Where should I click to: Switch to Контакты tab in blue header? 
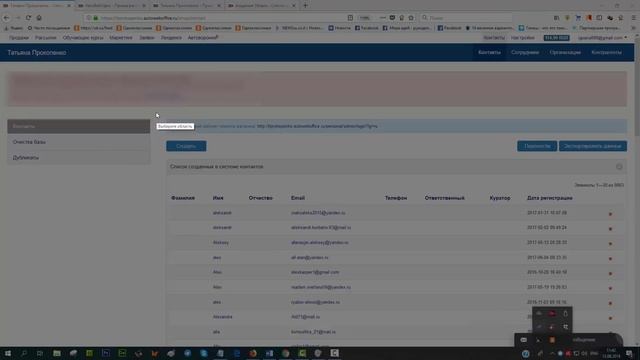click(489, 52)
